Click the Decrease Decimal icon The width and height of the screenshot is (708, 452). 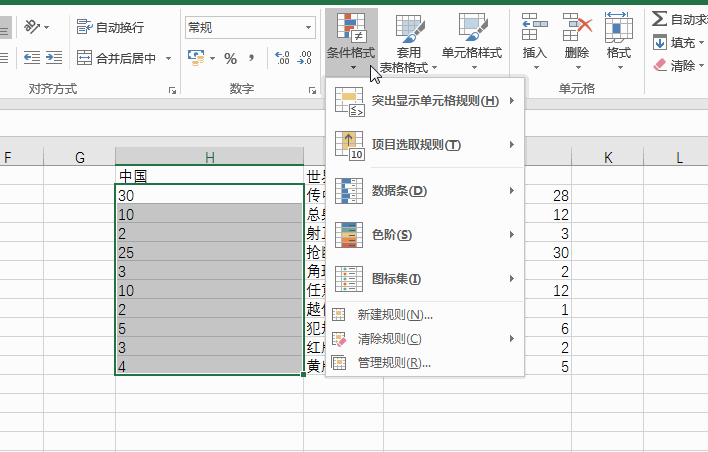(x=305, y=58)
